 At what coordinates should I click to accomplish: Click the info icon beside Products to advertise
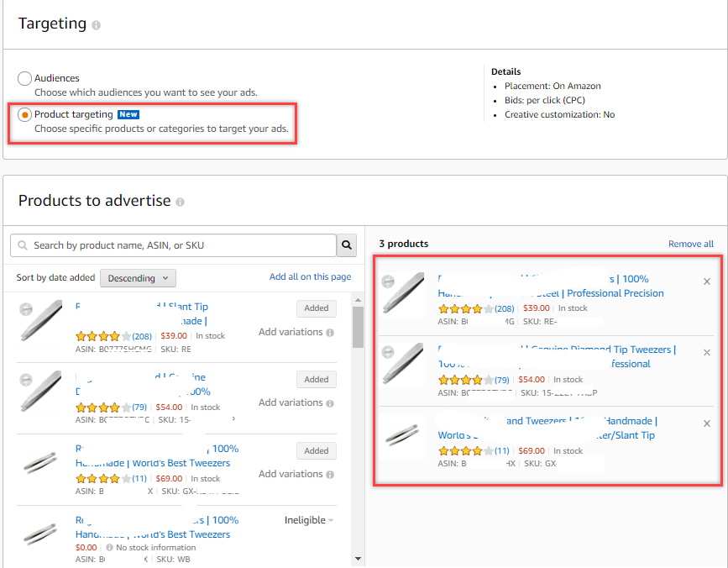181,202
